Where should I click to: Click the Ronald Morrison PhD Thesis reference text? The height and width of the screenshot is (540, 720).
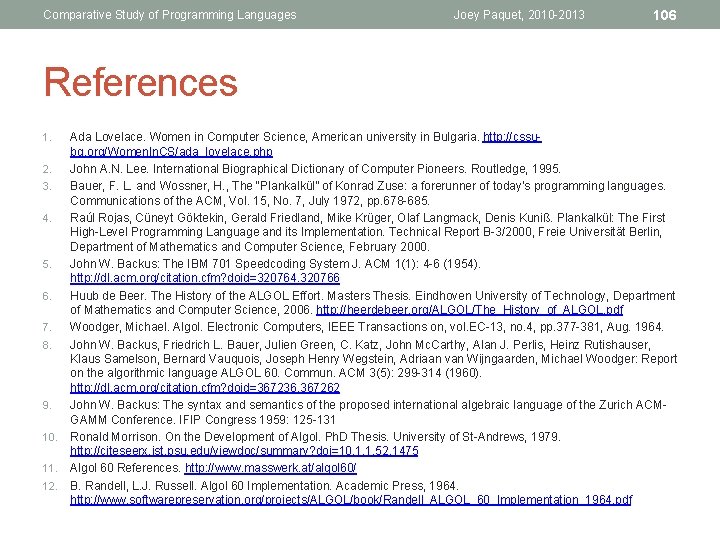tap(315, 437)
